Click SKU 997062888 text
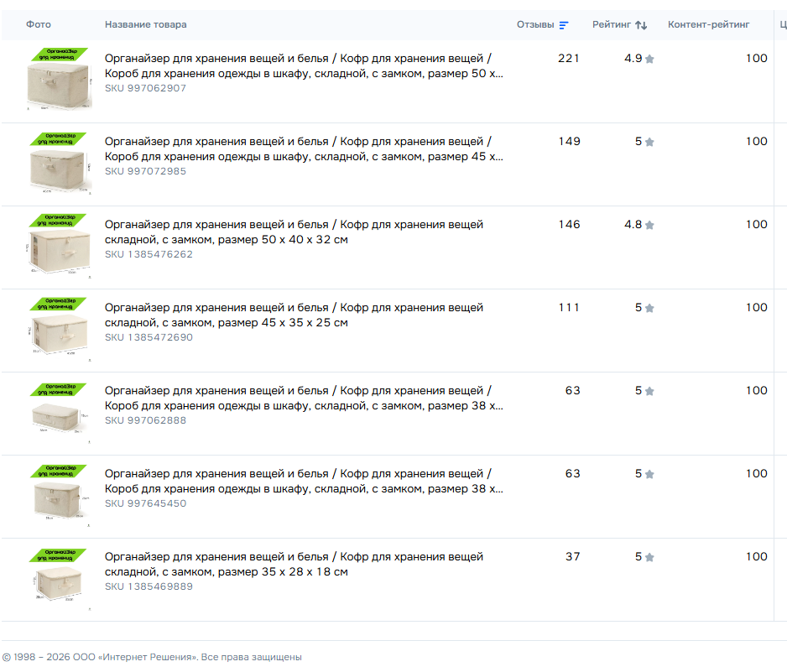Screen dimensions: 787x672 point(145,420)
